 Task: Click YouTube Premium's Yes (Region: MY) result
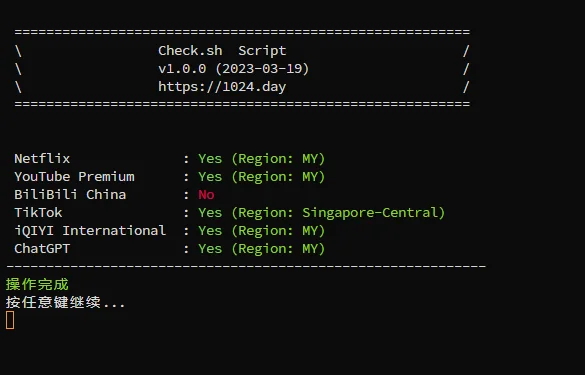tap(262, 177)
